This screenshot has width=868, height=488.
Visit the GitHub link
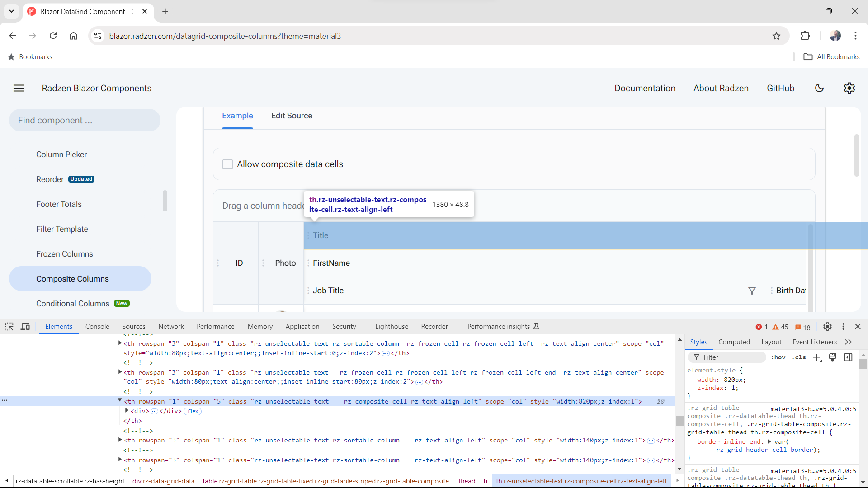click(x=781, y=88)
